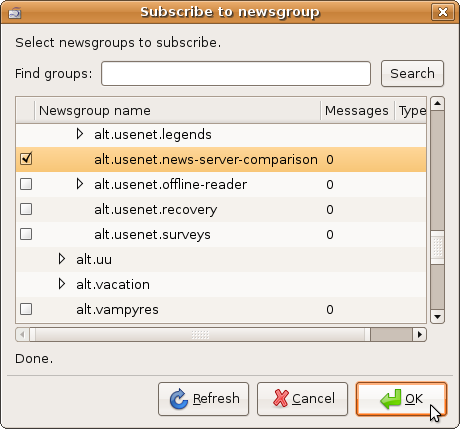Check the alt.vampyres checkbox
Viewport: 460px width, 429px height.
point(26,309)
